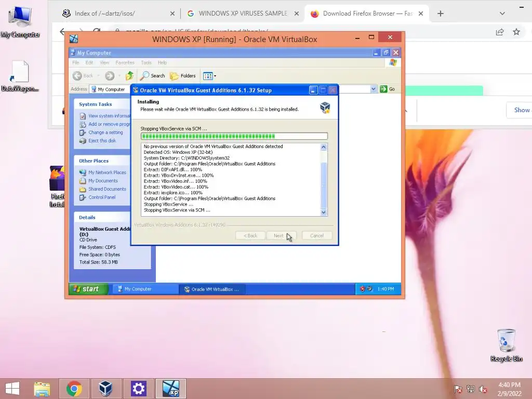Click the Views icon in explorer toolbar
532x399 pixels.
(x=207, y=76)
